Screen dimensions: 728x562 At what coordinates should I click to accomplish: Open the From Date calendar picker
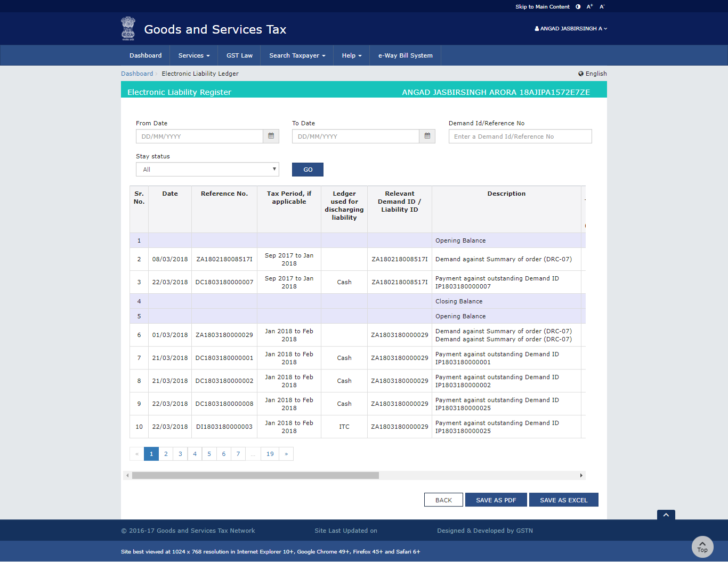pyautogui.click(x=271, y=136)
